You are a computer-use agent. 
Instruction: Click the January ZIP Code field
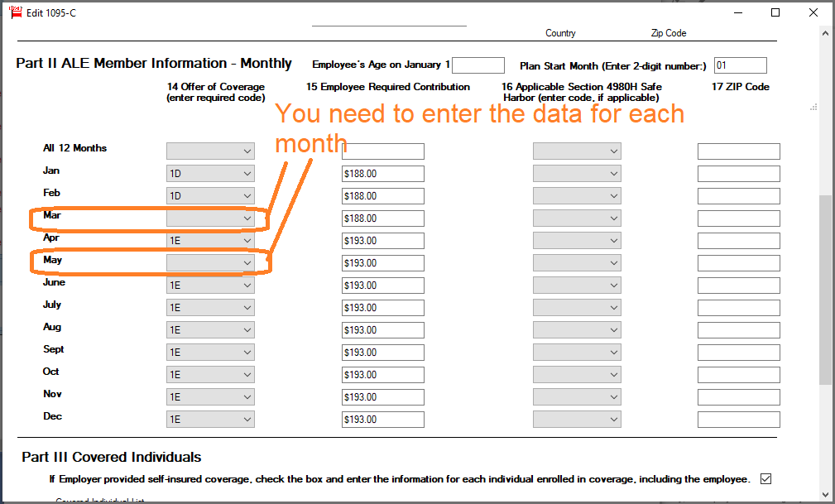click(738, 173)
